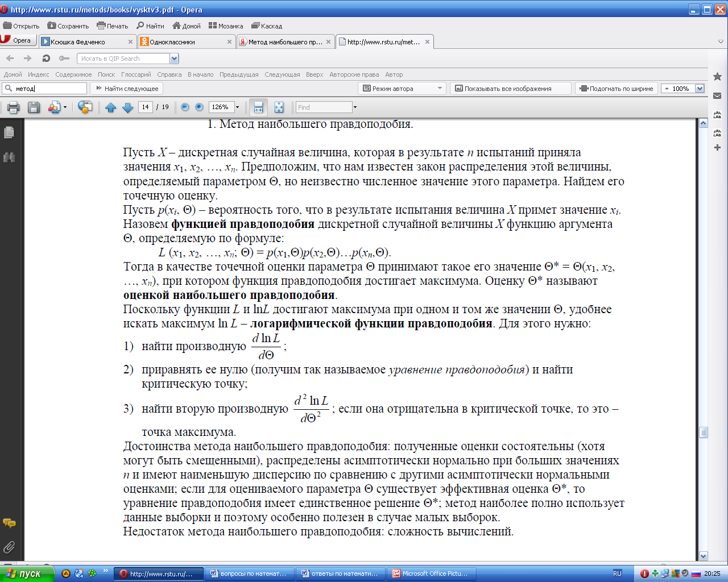728x582 pixels.
Task: Click 'Найти следующее' button
Action: point(127,89)
